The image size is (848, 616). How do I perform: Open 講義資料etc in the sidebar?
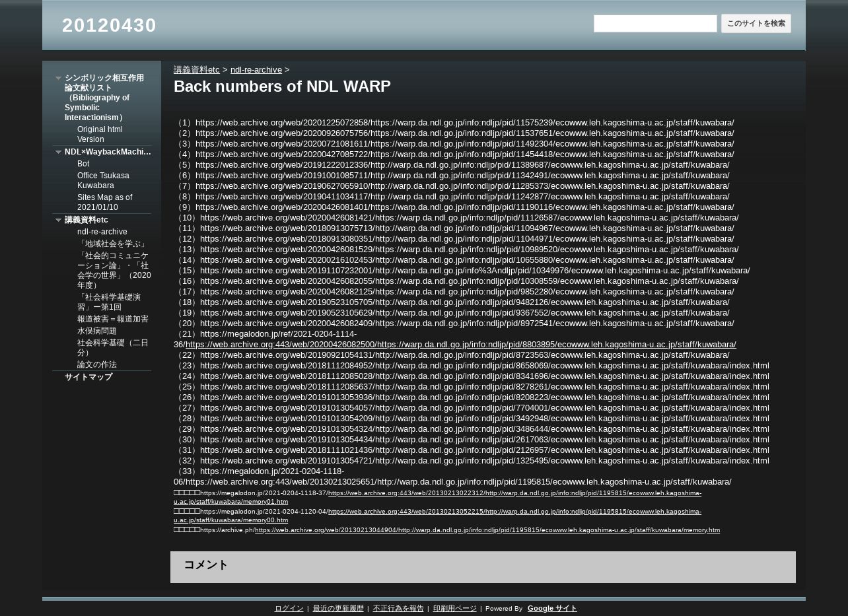point(87,221)
